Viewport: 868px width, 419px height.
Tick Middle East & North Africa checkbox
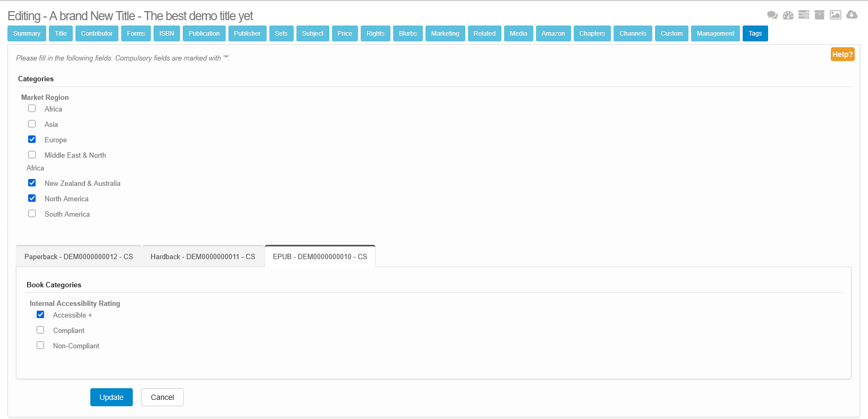tap(32, 155)
